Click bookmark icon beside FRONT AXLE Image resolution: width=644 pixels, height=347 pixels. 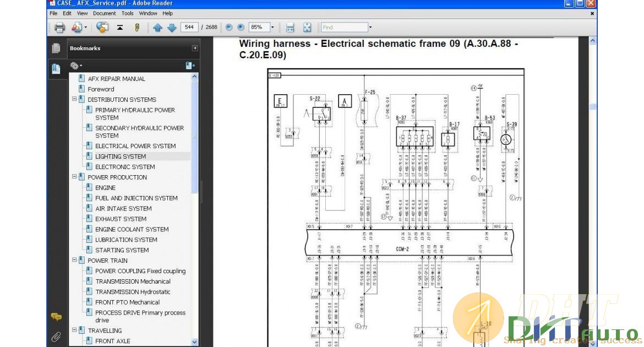point(89,340)
